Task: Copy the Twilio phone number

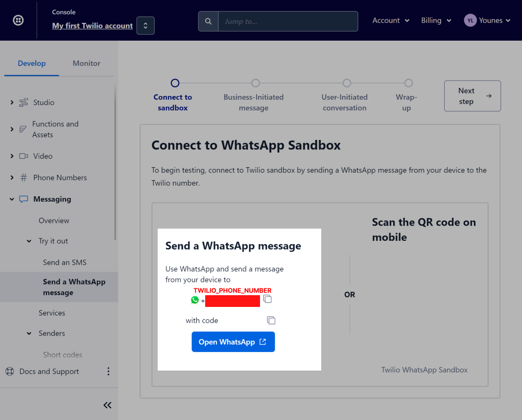Action: [x=268, y=299]
